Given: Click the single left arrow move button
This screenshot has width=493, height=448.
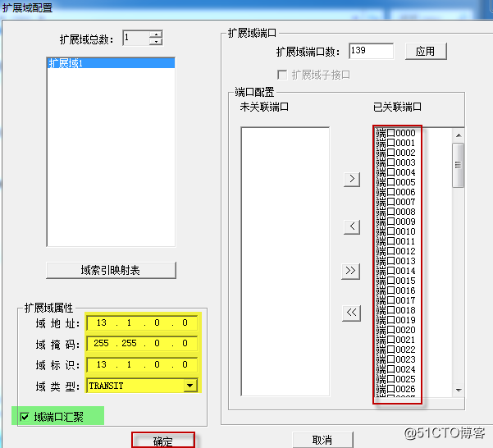Looking at the screenshot, I should (352, 226).
